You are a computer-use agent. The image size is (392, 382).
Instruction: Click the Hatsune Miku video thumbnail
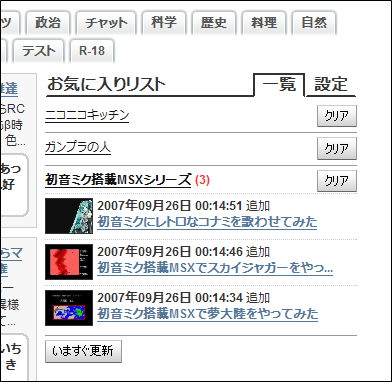(x=69, y=216)
